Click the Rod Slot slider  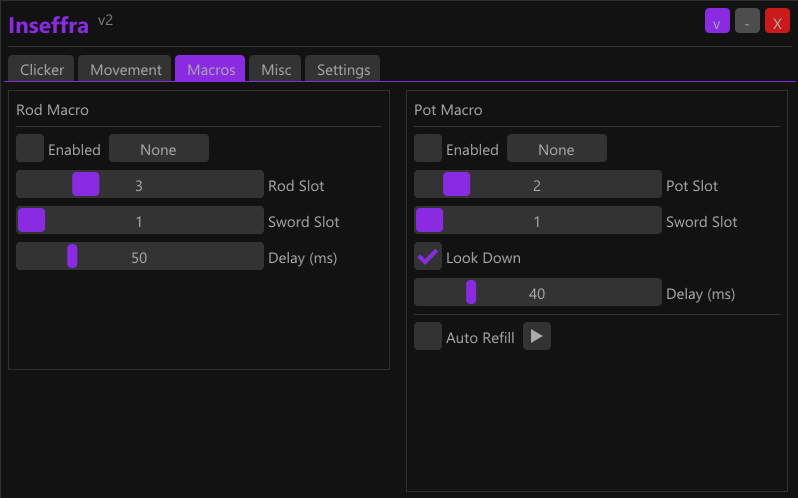click(x=139, y=185)
